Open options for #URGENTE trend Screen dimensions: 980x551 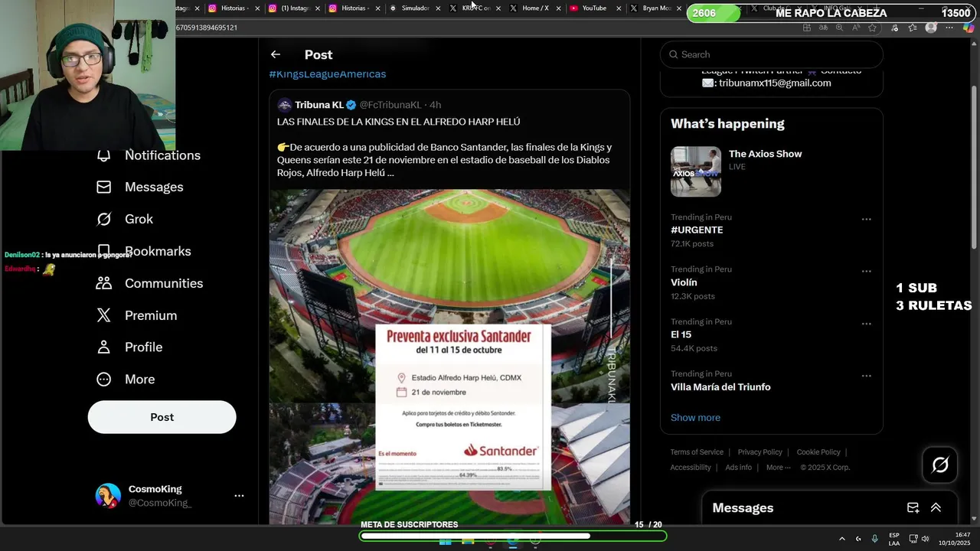point(867,219)
